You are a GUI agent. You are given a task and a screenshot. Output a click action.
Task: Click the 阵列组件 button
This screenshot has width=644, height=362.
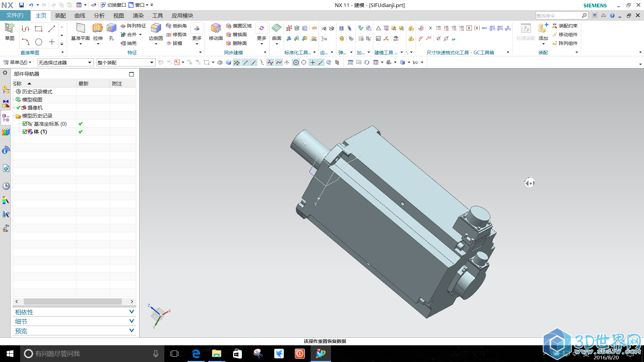point(565,43)
